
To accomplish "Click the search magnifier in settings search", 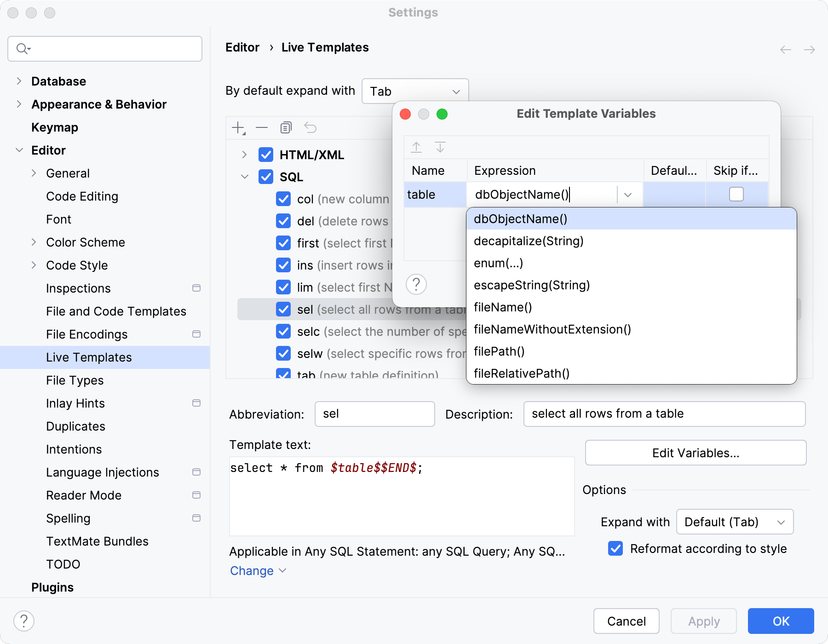I will pos(20,48).
